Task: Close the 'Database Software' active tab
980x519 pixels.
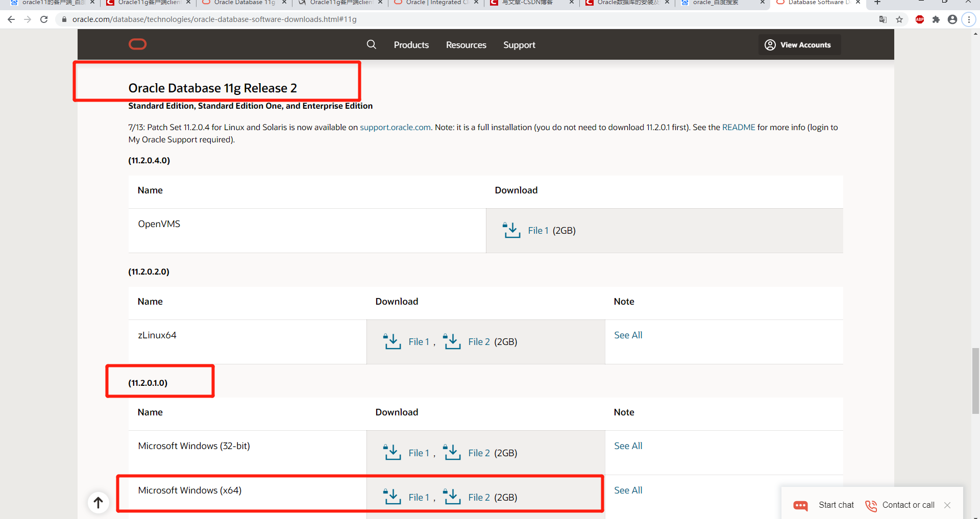Action: [858, 3]
